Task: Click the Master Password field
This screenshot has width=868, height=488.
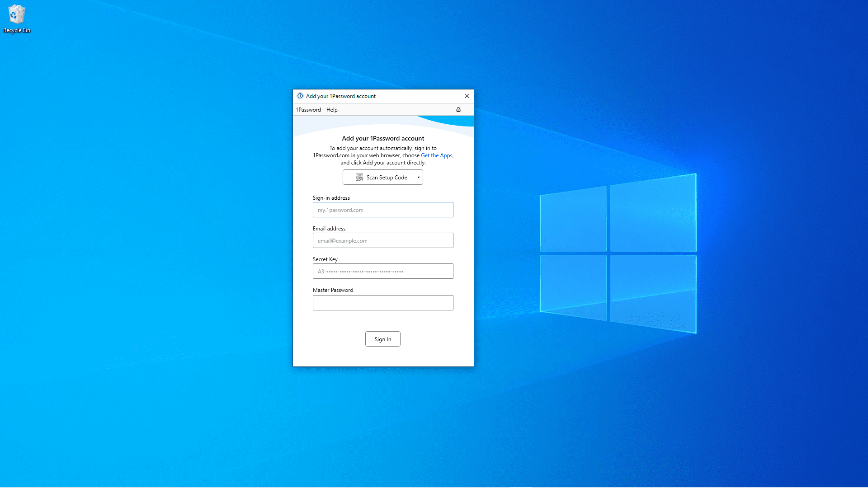Action: 383,303
